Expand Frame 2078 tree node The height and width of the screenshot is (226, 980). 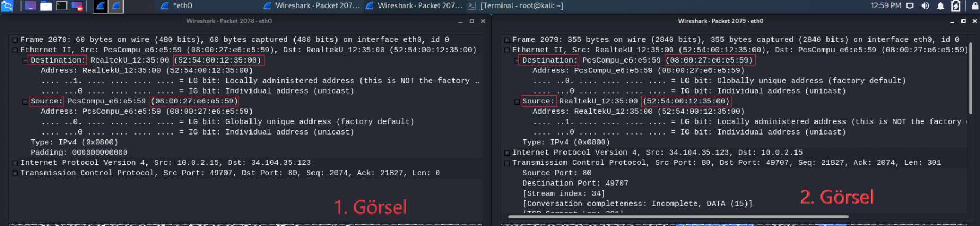pyautogui.click(x=15, y=40)
